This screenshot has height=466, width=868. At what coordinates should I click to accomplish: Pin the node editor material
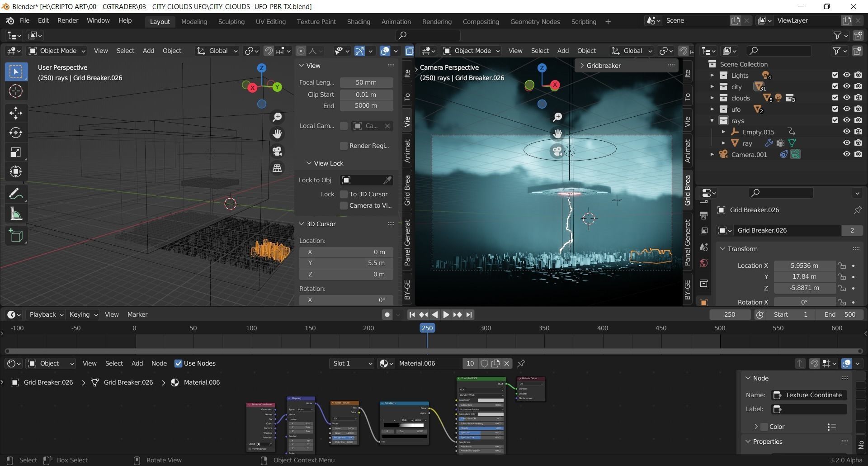521,363
